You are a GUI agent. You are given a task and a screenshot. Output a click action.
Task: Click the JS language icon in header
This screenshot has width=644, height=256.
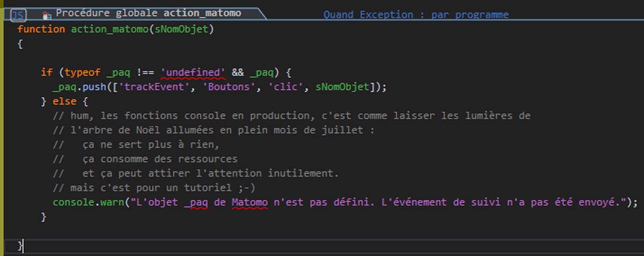point(19,14)
